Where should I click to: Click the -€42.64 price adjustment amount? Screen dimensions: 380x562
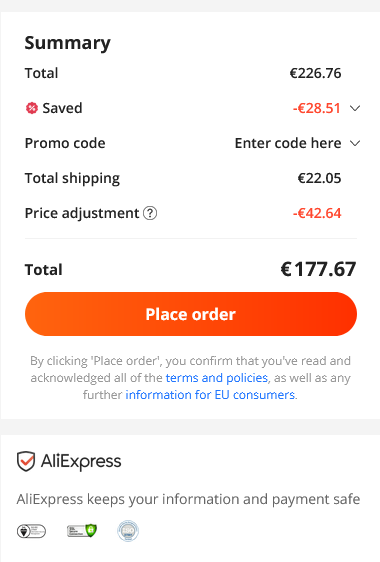coord(317,213)
